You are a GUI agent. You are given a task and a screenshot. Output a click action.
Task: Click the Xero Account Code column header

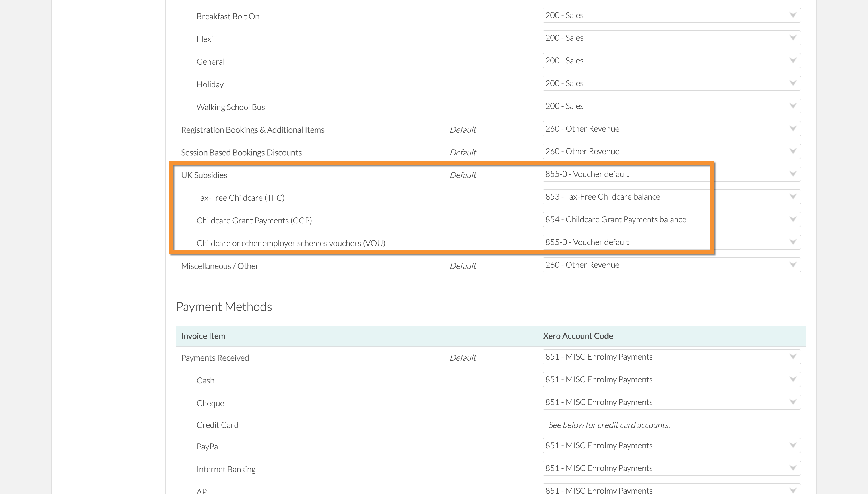click(578, 336)
